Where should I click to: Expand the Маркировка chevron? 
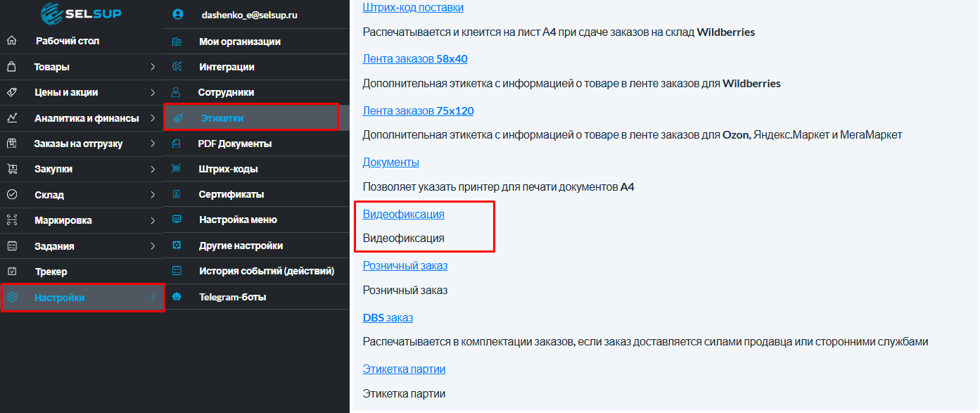[x=153, y=220]
